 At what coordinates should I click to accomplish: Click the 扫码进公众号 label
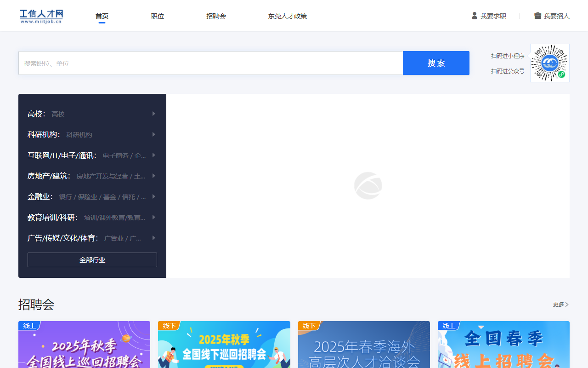pos(508,71)
